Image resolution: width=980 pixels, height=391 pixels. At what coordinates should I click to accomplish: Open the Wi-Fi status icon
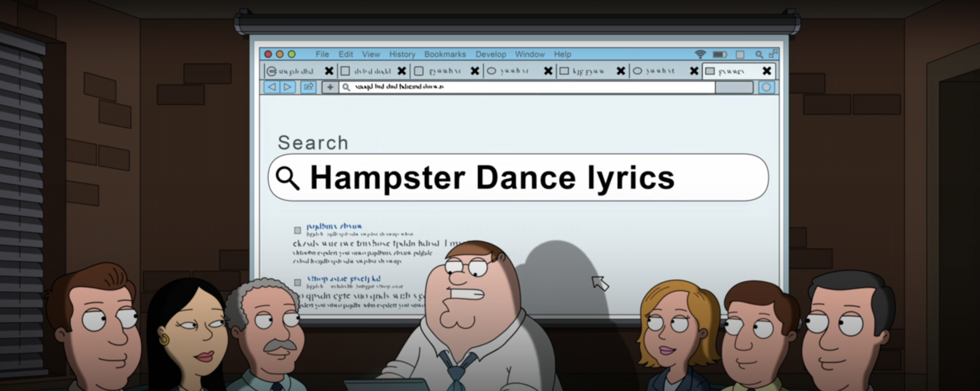coord(700,54)
